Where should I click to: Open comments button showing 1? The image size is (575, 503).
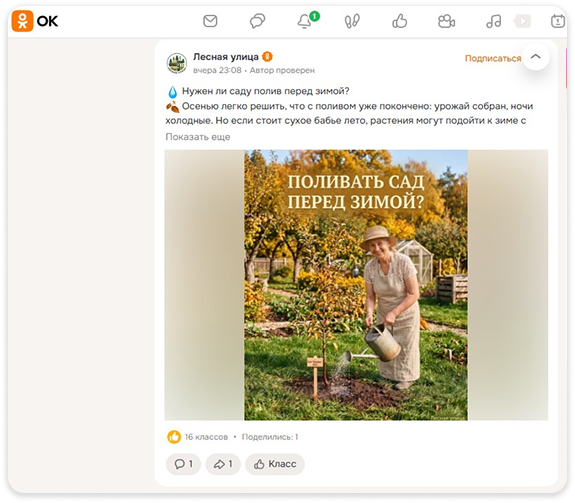tap(183, 464)
